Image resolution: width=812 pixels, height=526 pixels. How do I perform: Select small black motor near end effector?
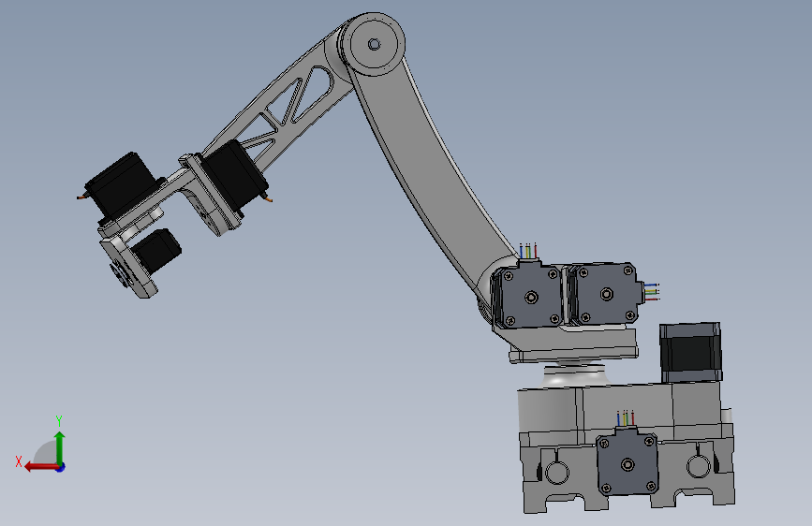[157, 250]
